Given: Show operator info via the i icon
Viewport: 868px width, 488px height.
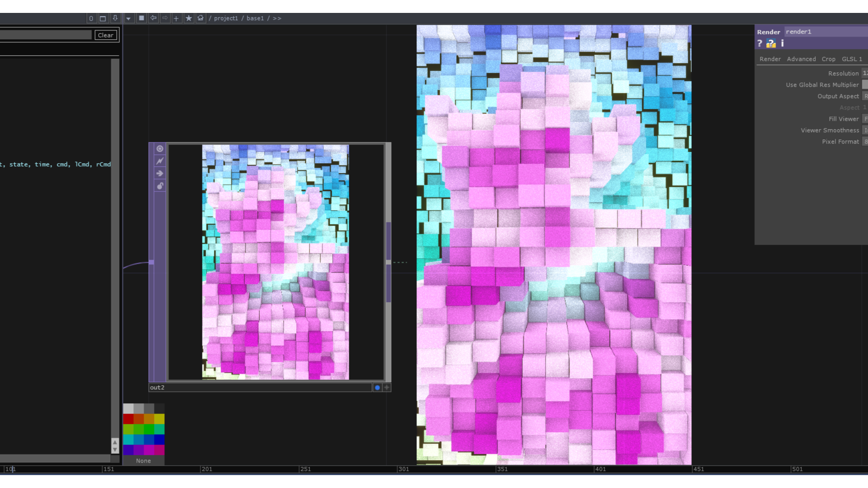Looking at the screenshot, I should click(782, 43).
